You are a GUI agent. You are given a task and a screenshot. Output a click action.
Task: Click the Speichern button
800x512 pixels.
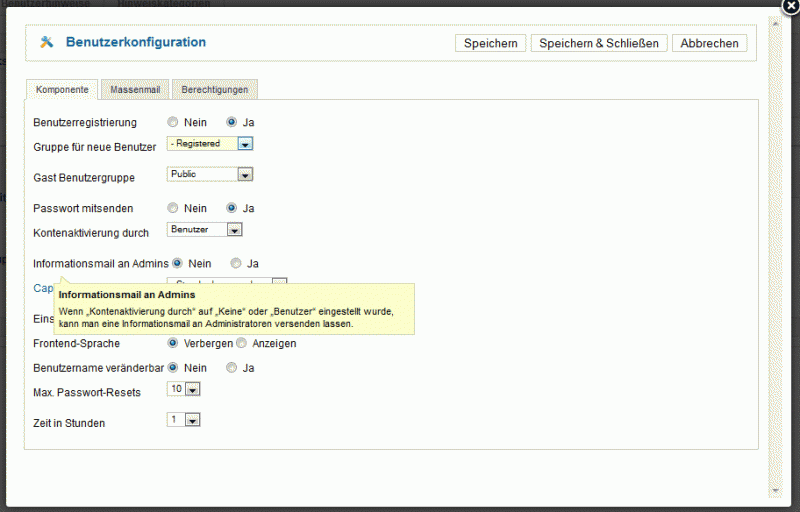point(490,43)
